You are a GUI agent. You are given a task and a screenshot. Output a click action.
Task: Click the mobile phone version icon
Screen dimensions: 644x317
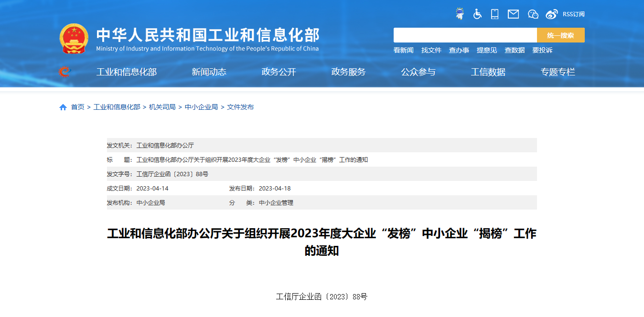494,14
